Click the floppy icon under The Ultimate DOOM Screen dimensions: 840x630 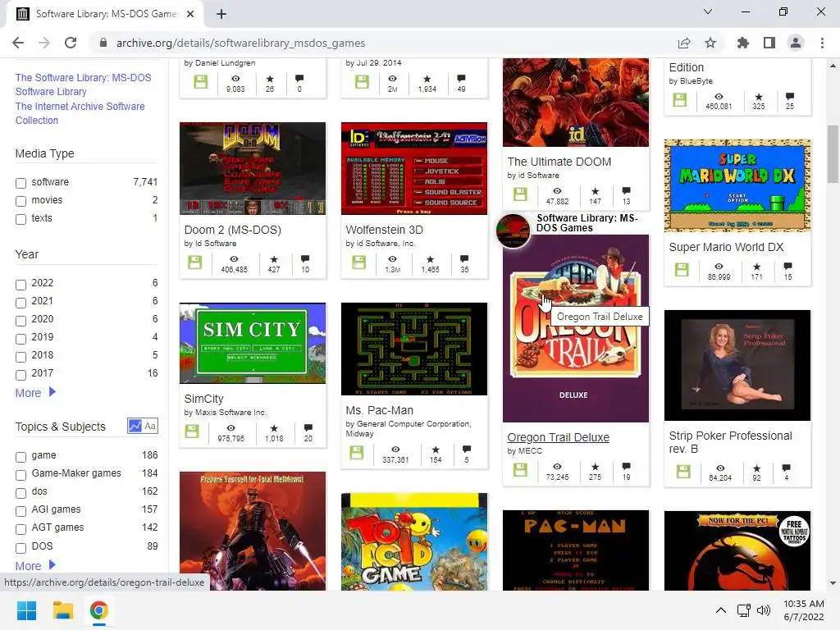click(519, 194)
